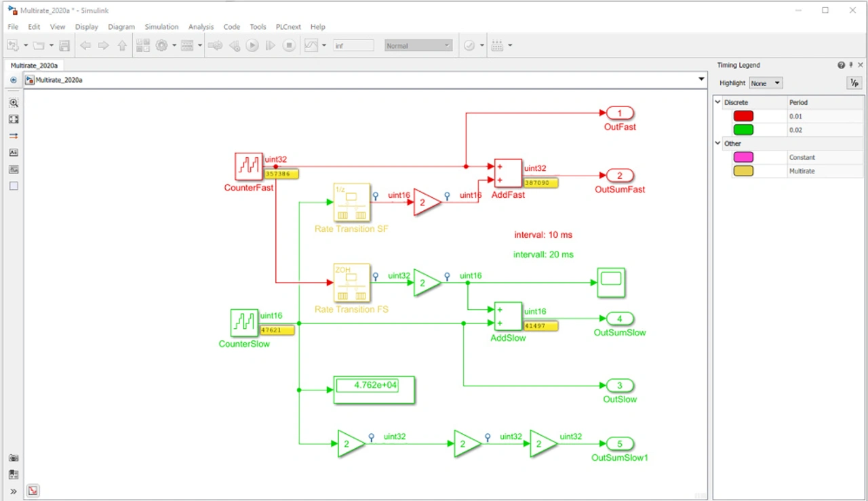868x501 pixels.
Task: Click the Model Configuration gear icon
Action: tap(161, 45)
